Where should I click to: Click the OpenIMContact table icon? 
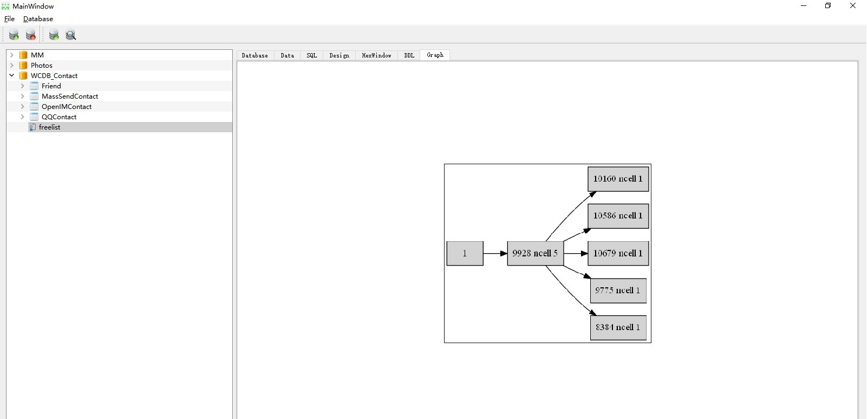click(34, 106)
